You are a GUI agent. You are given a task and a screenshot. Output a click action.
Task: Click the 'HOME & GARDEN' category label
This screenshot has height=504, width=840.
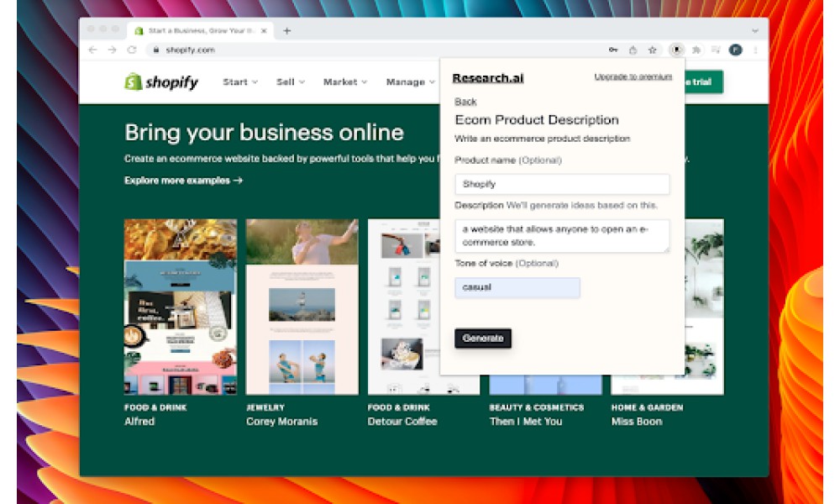647,407
